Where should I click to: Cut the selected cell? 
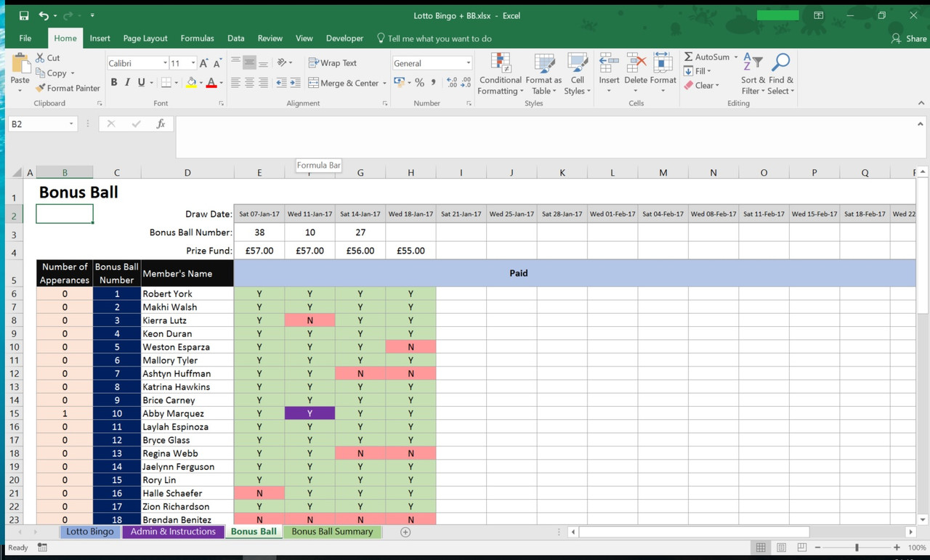pos(48,57)
